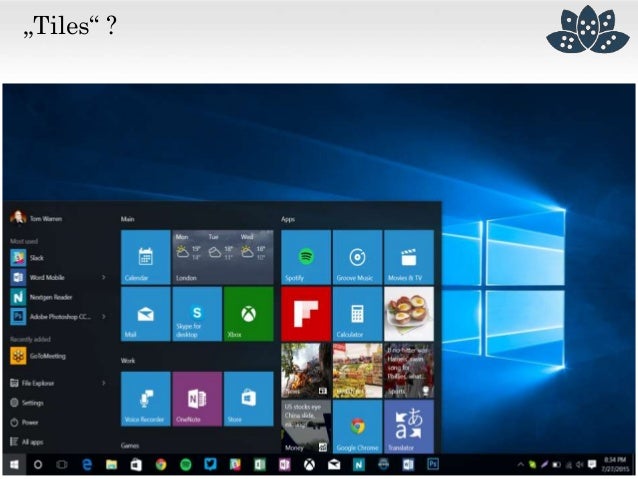
Task: Launch Chrome from the taskbar
Action: (161, 464)
